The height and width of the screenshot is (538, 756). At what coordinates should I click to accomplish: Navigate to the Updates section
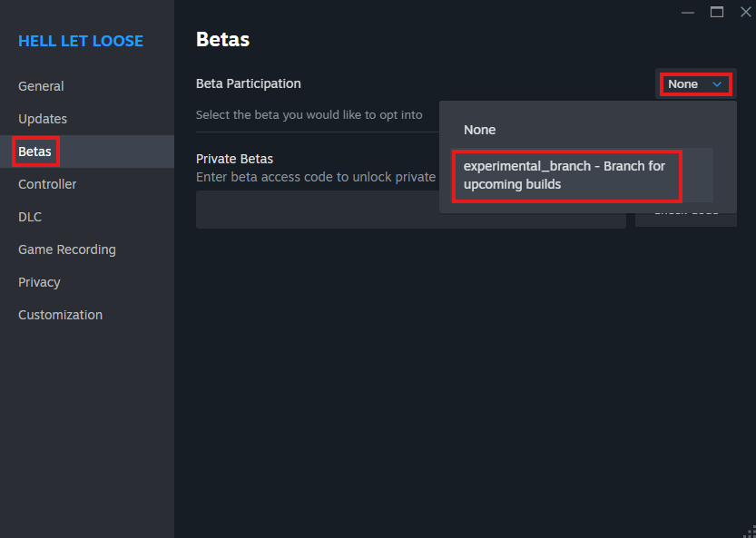(x=42, y=119)
